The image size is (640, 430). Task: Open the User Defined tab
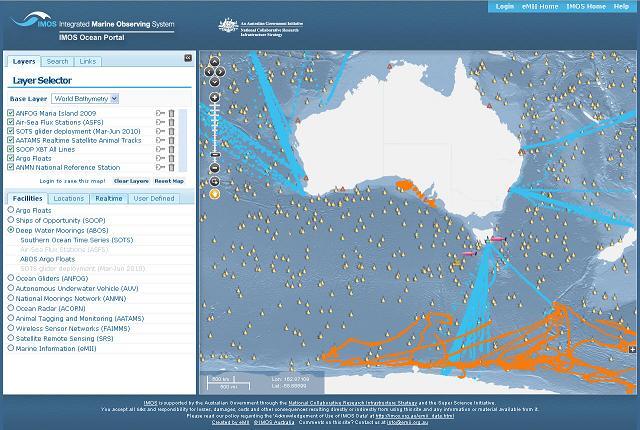154,198
